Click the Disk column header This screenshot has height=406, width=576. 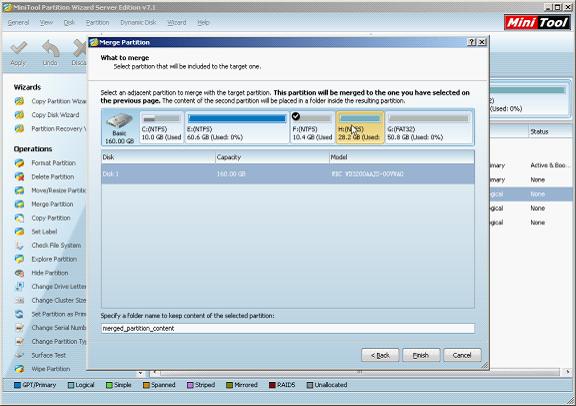(x=158, y=157)
